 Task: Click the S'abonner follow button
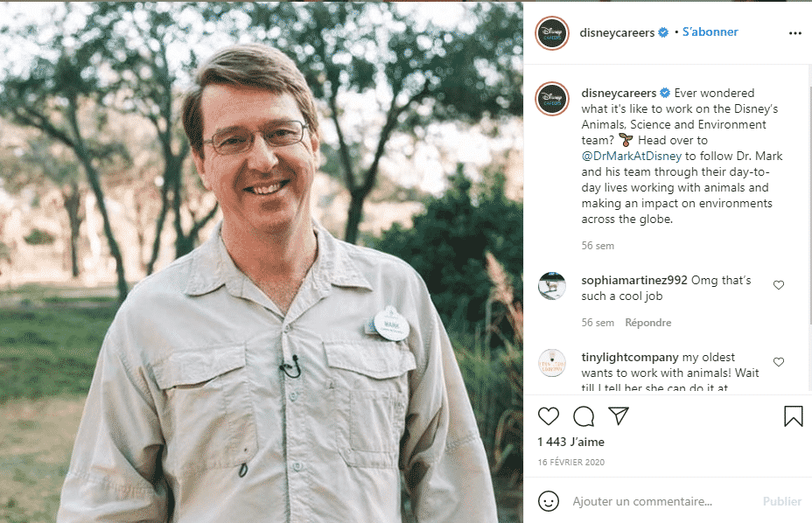pyautogui.click(x=710, y=32)
